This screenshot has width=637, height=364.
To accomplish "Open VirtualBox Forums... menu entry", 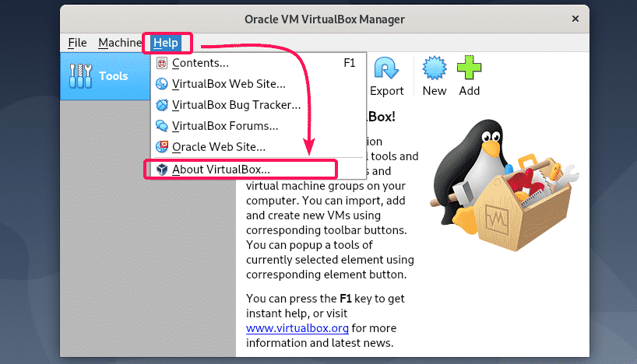I will tap(259, 126).
